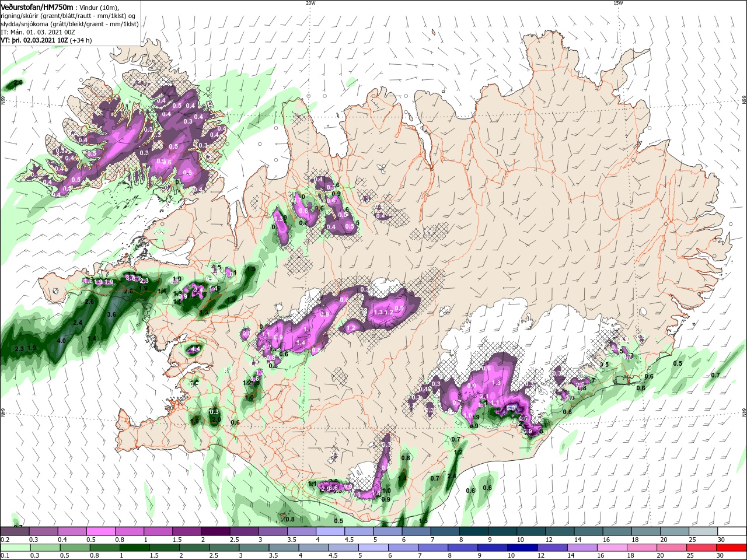The width and height of the screenshot is (747, 560).
Task: Click the 30 label in the bottom legend row
Action: 720,555
